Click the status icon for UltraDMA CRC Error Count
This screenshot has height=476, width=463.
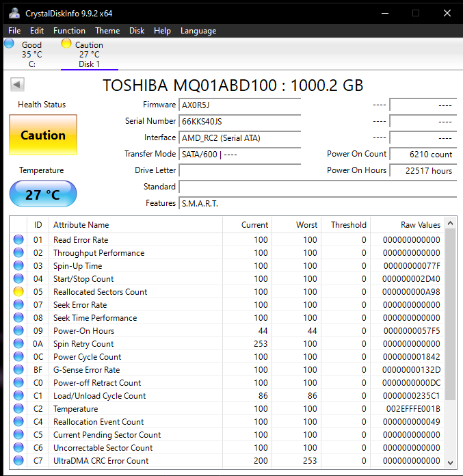[x=18, y=460]
